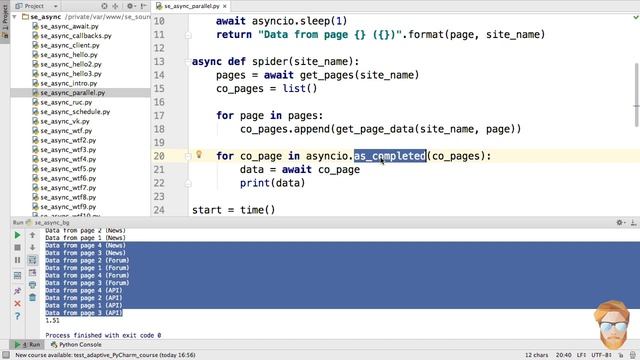This screenshot has height=360, width=640.
Task: Click highlighted as_completed in line 20
Action: coord(390,156)
